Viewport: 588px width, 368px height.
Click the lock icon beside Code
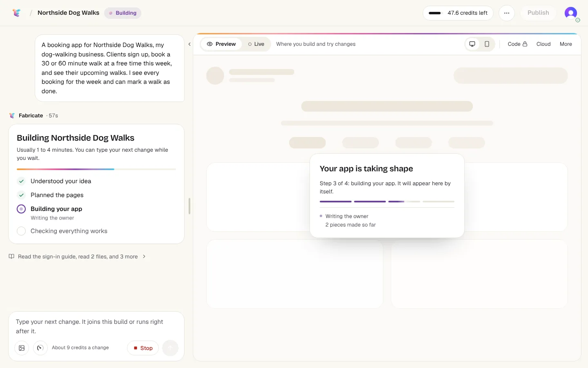pyautogui.click(x=525, y=44)
